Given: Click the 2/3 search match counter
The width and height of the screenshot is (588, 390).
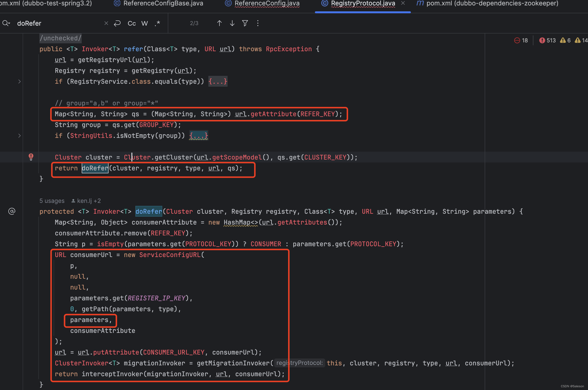Looking at the screenshot, I should pos(194,23).
